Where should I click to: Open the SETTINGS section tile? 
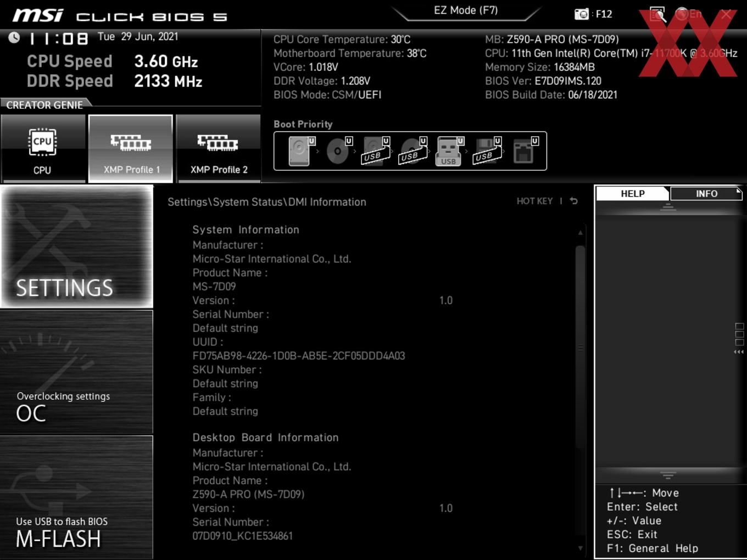[77, 247]
